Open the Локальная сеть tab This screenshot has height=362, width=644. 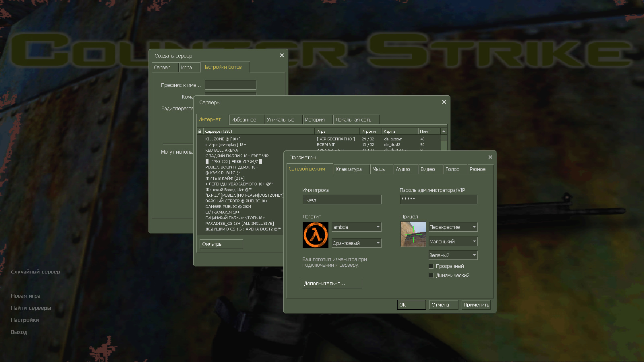tap(356, 119)
